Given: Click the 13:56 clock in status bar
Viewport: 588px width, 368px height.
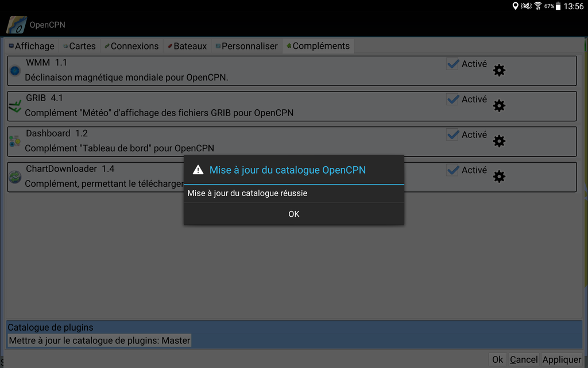Looking at the screenshot, I should [x=574, y=6].
